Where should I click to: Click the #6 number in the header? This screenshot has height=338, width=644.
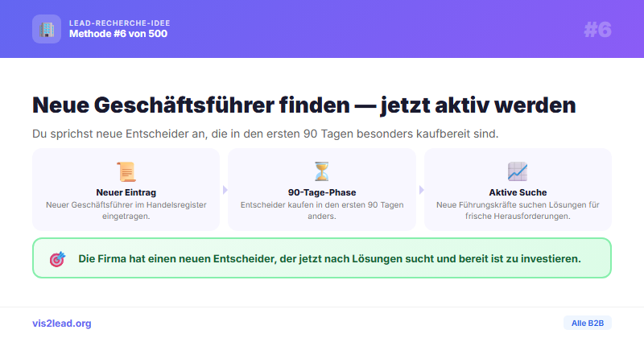pos(597,30)
